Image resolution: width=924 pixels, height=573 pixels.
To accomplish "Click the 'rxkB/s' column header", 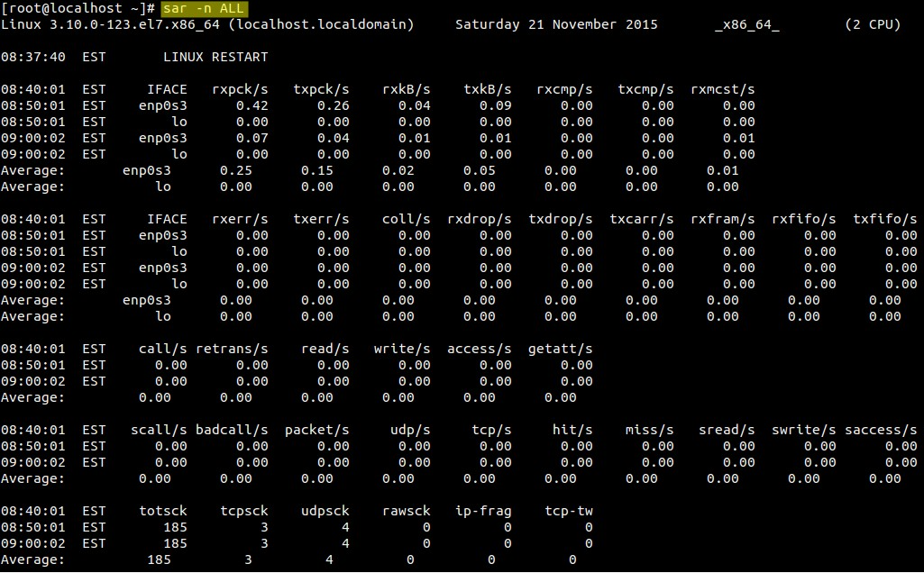I will pos(406,89).
